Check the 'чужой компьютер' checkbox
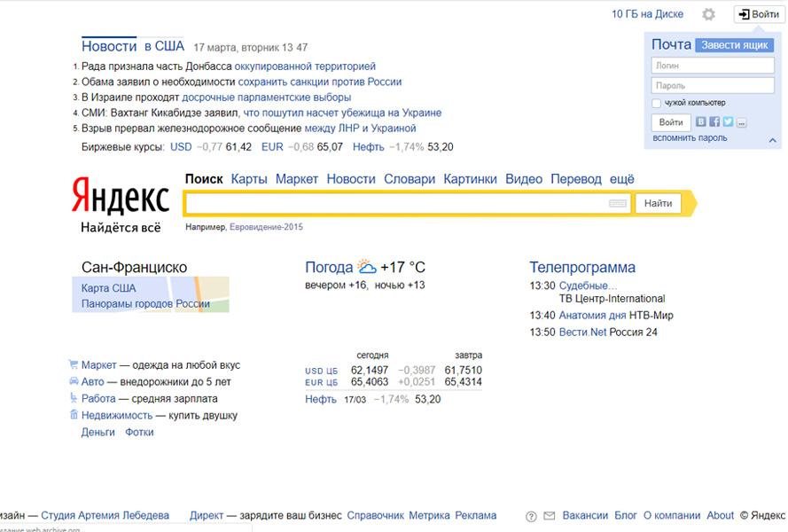This screenshot has height=532, width=788. [657, 103]
